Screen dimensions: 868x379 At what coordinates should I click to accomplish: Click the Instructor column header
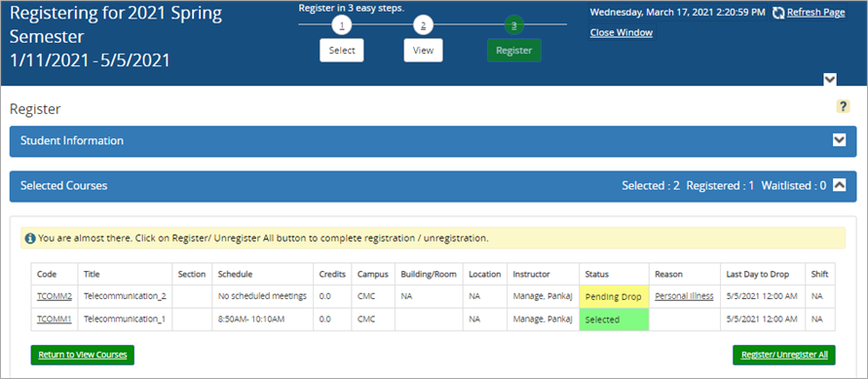pyautogui.click(x=543, y=274)
